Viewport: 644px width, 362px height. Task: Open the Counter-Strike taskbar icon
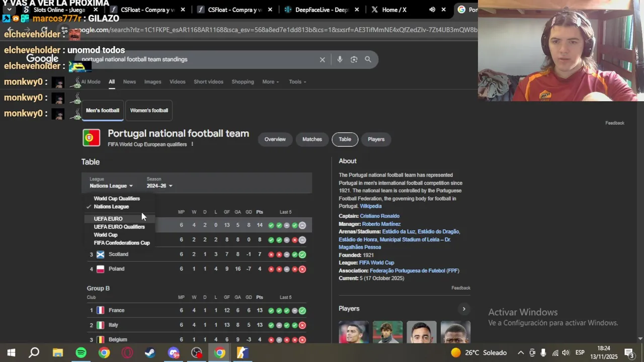(243, 353)
